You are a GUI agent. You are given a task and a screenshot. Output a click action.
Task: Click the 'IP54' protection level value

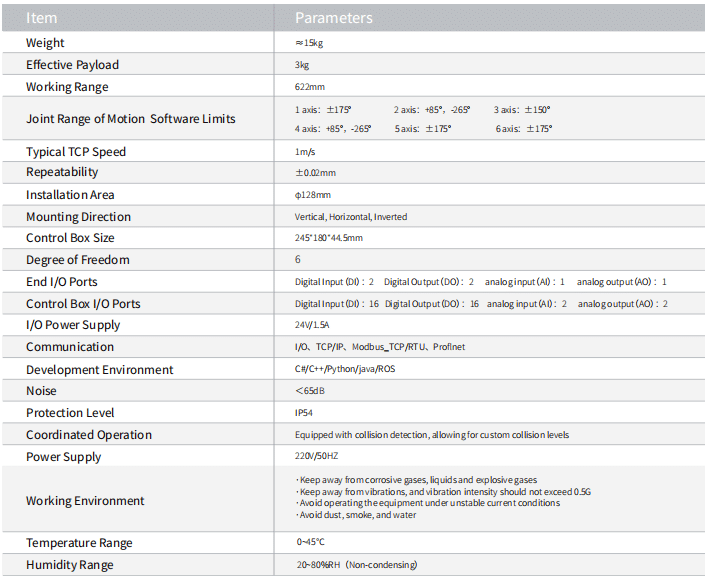305,413
